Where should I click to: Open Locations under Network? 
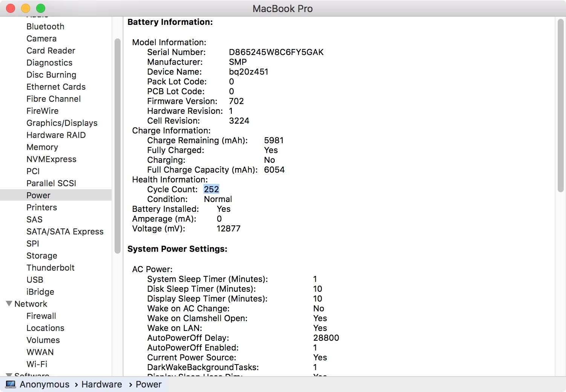click(x=45, y=328)
